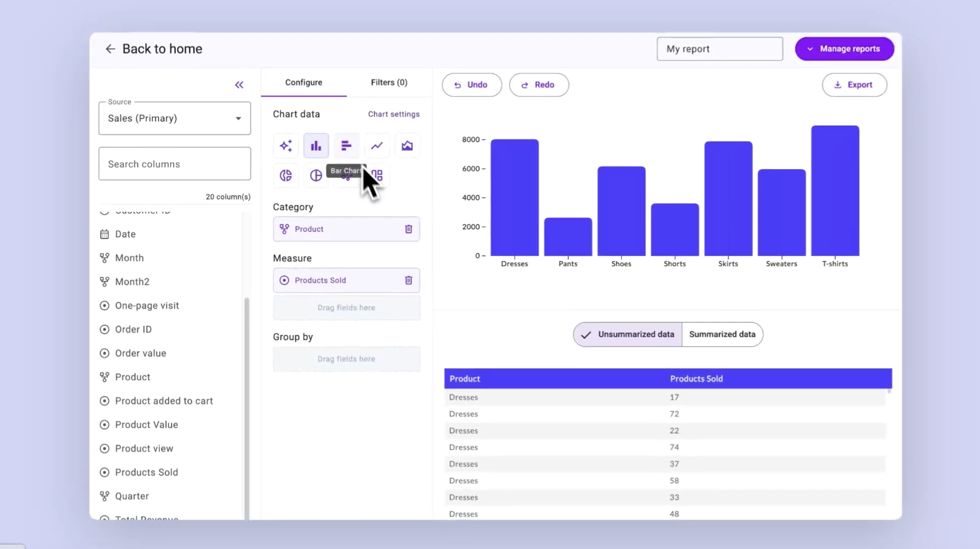
Task: Switch to Summarized data view
Action: [x=722, y=334]
